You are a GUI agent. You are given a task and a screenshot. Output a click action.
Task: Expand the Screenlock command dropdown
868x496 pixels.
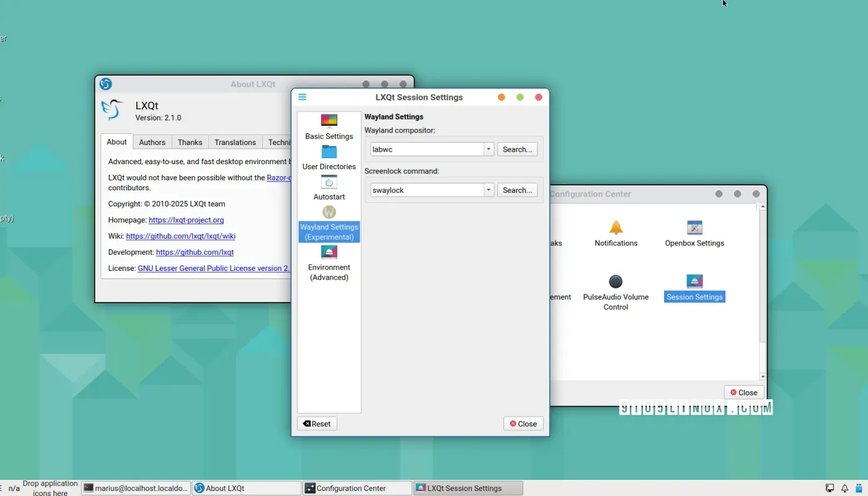(x=489, y=190)
